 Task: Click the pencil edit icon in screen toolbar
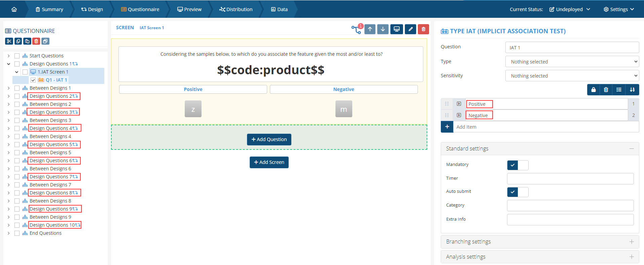(410, 29)
